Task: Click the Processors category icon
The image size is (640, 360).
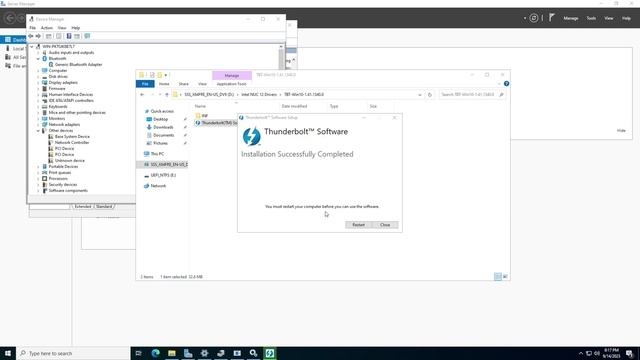Action: tap(44, 178)
